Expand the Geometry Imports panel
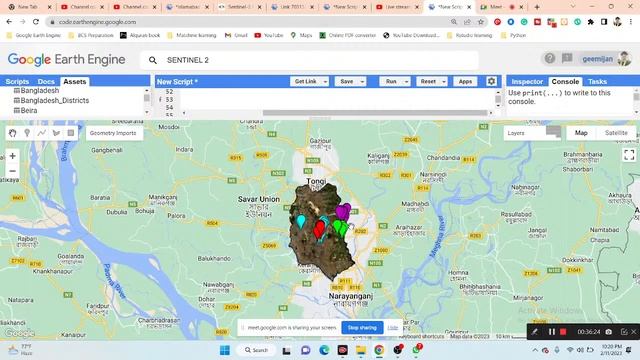 [114, 133]
